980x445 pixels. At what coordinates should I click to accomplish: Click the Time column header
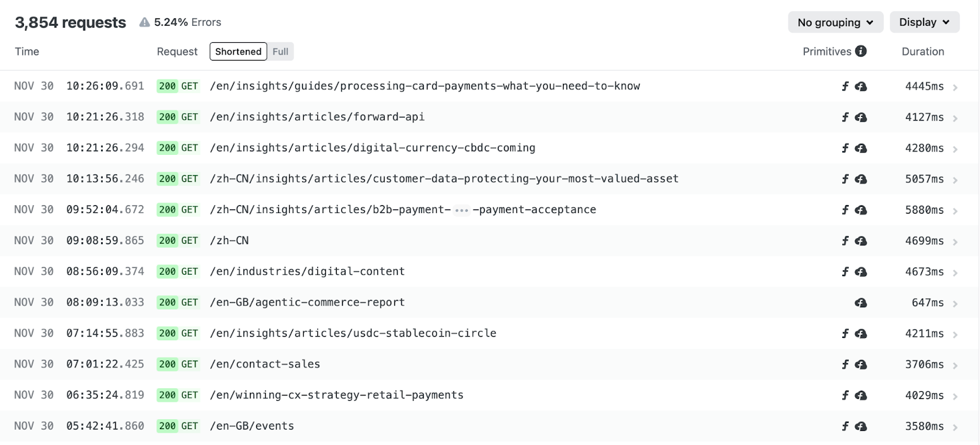coord(27,51)
